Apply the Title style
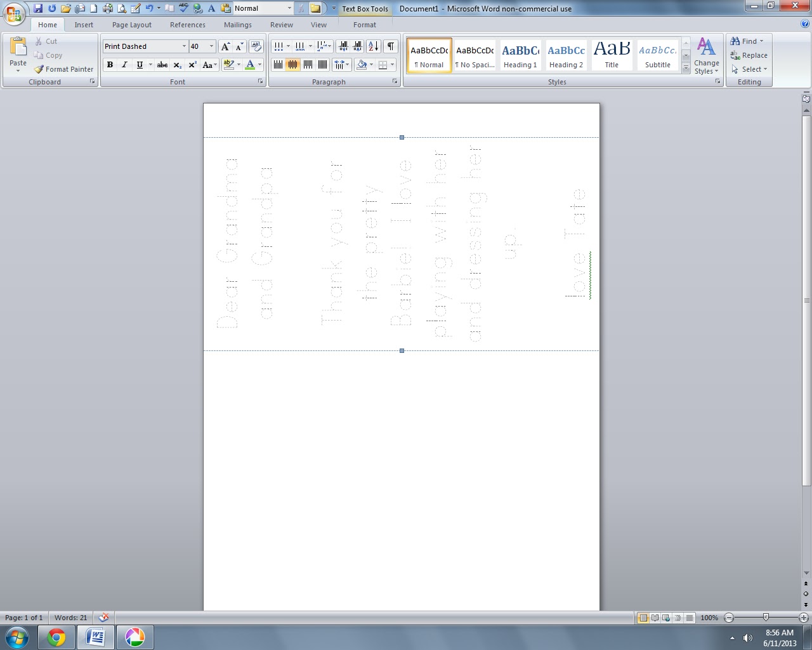This screenshot has width=812, height=650. (612, 55)
